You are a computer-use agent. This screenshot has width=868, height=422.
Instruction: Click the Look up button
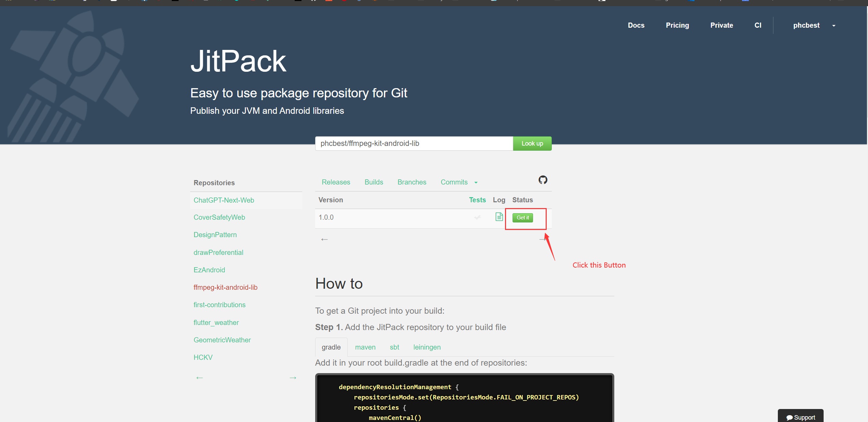(x=532, y=144)
